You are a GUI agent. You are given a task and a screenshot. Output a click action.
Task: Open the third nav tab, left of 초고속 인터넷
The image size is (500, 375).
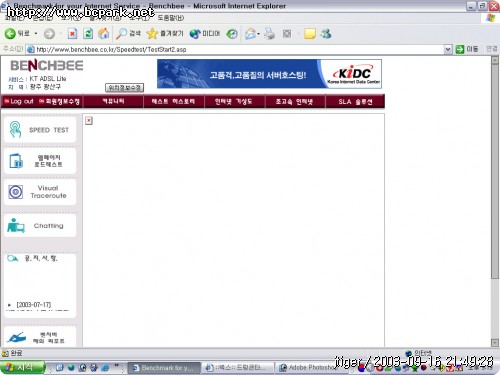(x=234, y=102)
